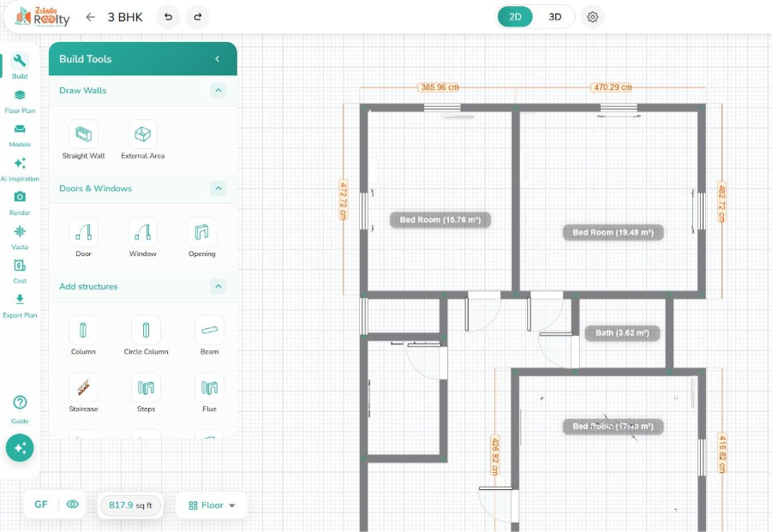This screenshot has height=532, width=772.
Task: Click the 472.72 cm dimension label
Action: 344,200
